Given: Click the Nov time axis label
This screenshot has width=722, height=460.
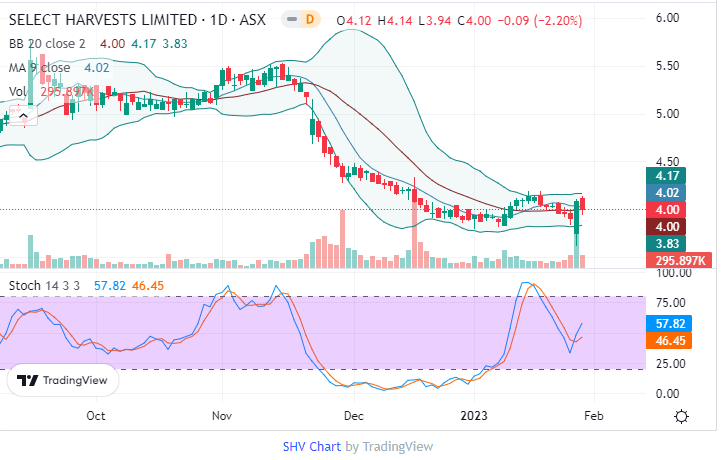Looking at the screenshot, I should click(x=222, y=415).
